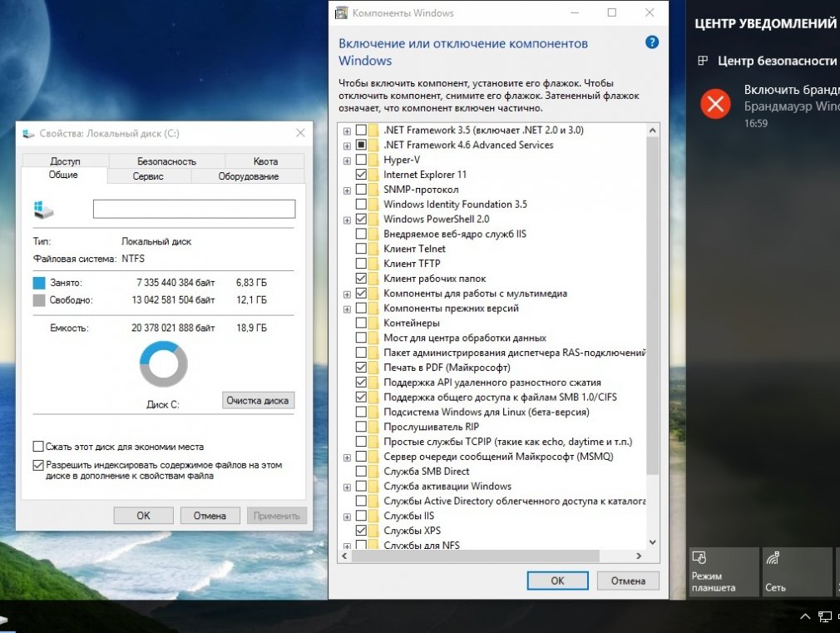Screen dimensions: 840x633
Task: Click Отмена in the disk Properties dialog
Action: (x=210, y=516)
